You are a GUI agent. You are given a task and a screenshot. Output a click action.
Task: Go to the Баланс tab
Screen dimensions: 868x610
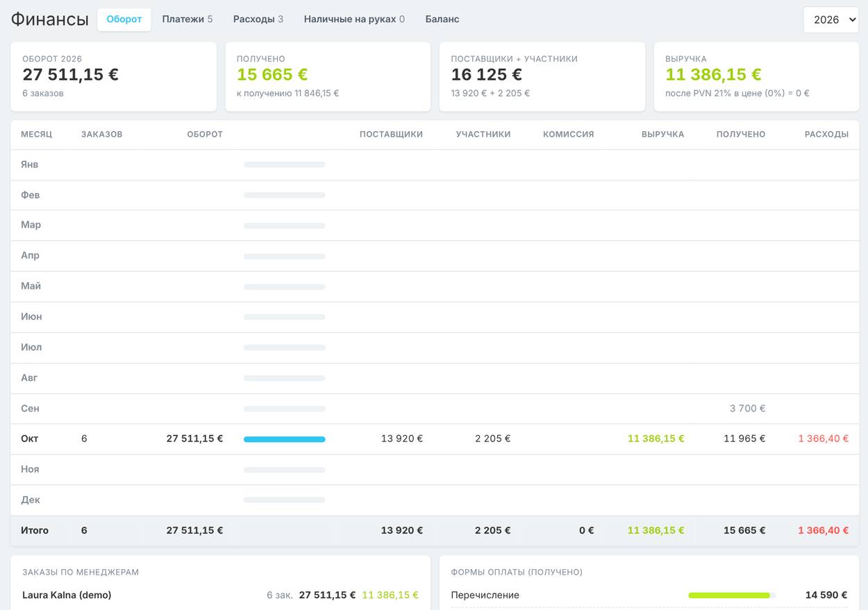pos(442,19)
